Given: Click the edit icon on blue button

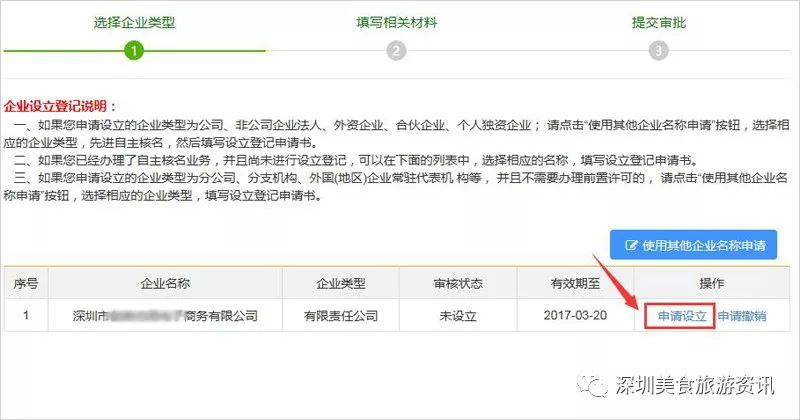Looking at the screenshot, I should pyautogui.click(x=631, y=245).
